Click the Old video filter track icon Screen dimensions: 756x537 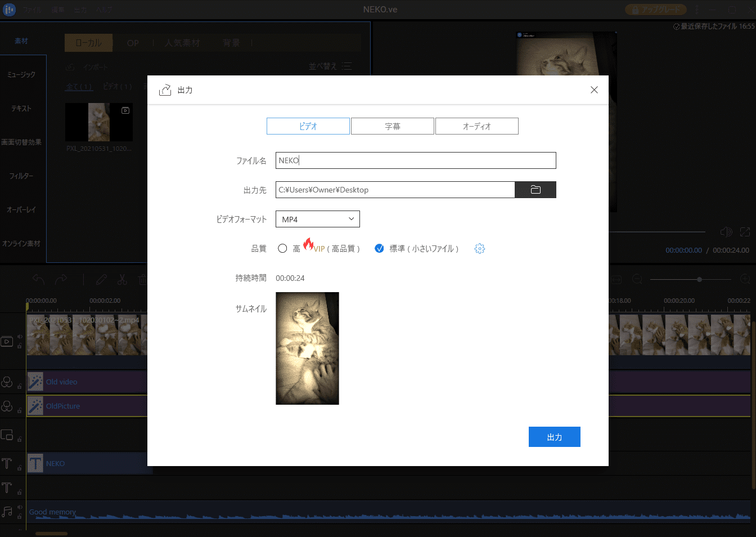(x=7, y=382)
